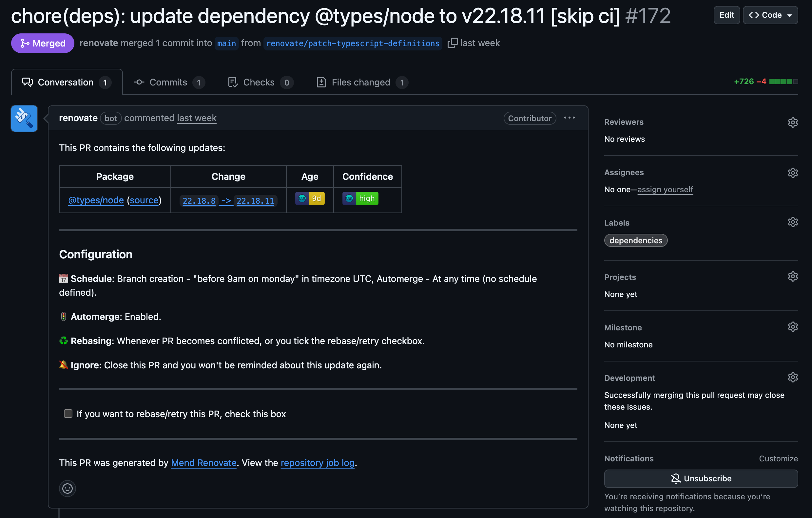Click the assign yourself link

click(x=665, y=189)
